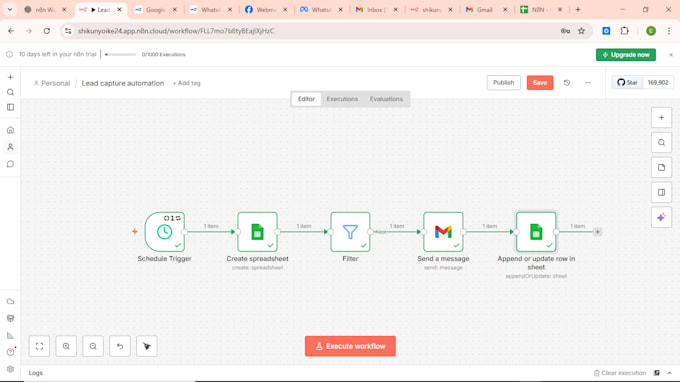
Task: Open the Gmail Send a message node
Action: point(443,232)
